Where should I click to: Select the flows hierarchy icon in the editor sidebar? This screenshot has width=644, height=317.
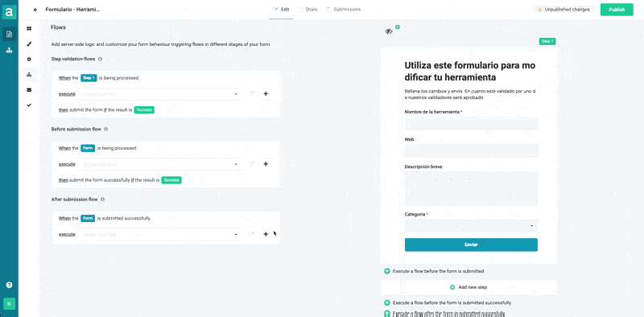(x=29, y=74)
